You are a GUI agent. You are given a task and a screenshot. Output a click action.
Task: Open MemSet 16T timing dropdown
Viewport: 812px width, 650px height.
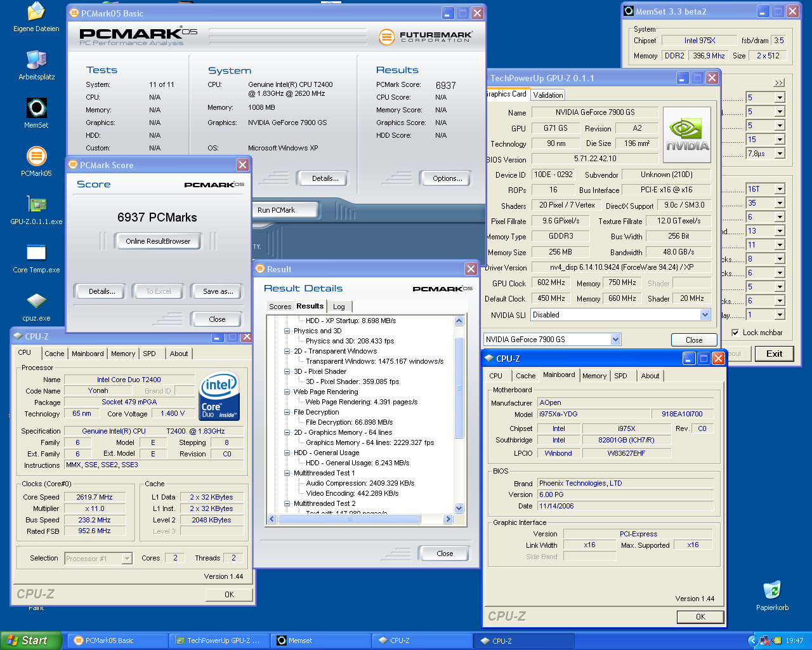780,189
